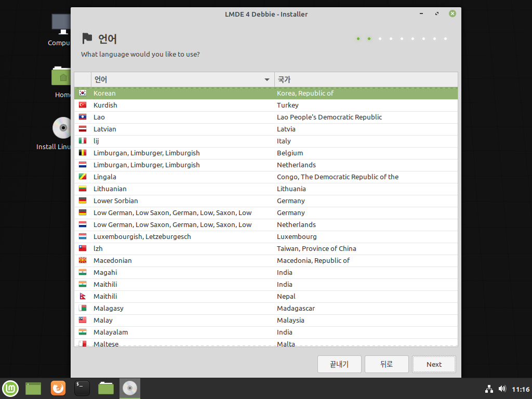This screenshot has height=399, width=532.
Task: Select Malayalam language
Action: [x=266, y=332]
